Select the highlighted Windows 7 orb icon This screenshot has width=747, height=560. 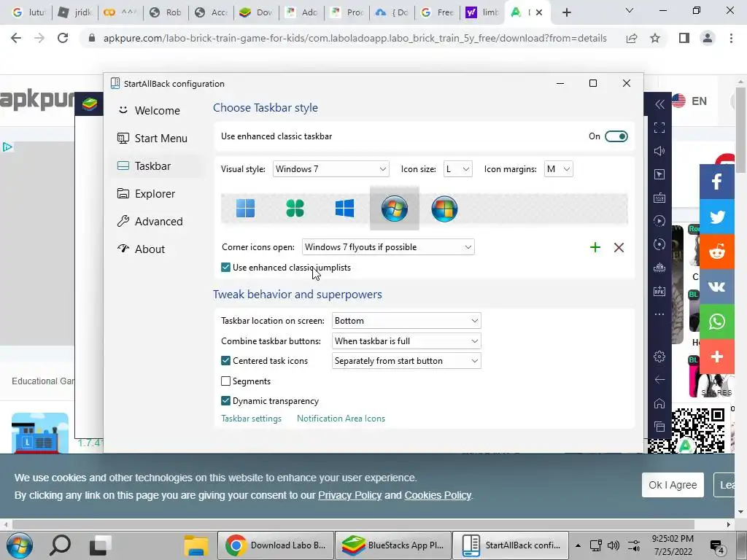[x=395, y=208]
